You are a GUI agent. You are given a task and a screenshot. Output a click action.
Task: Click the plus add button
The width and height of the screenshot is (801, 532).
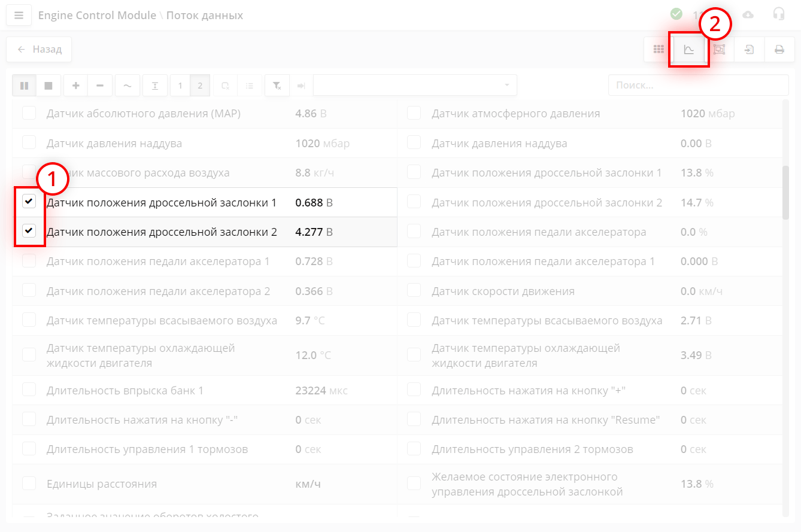[x=76, y=86]
